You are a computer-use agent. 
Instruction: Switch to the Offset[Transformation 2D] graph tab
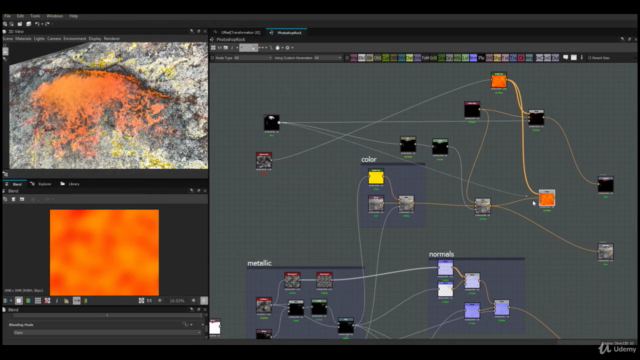tap(237, 32)
